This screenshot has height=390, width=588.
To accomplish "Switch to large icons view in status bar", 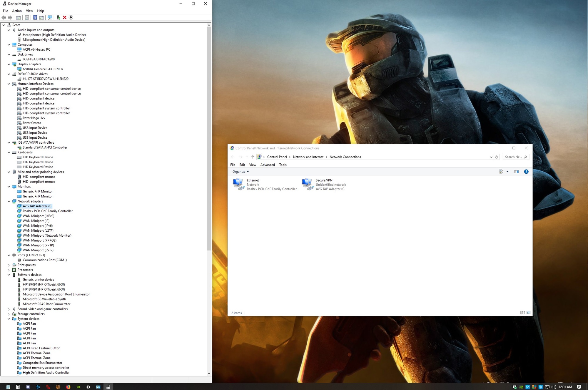I will [x=528, y=313].
